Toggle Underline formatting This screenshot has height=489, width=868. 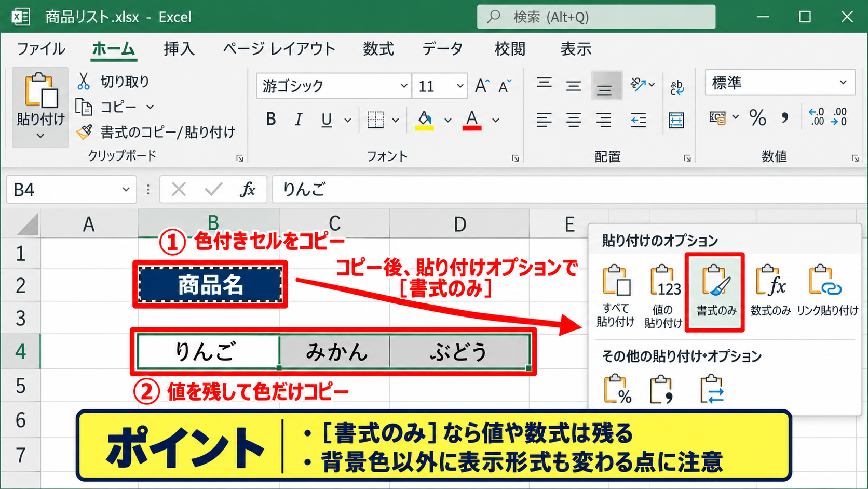[x=327, y=120]
